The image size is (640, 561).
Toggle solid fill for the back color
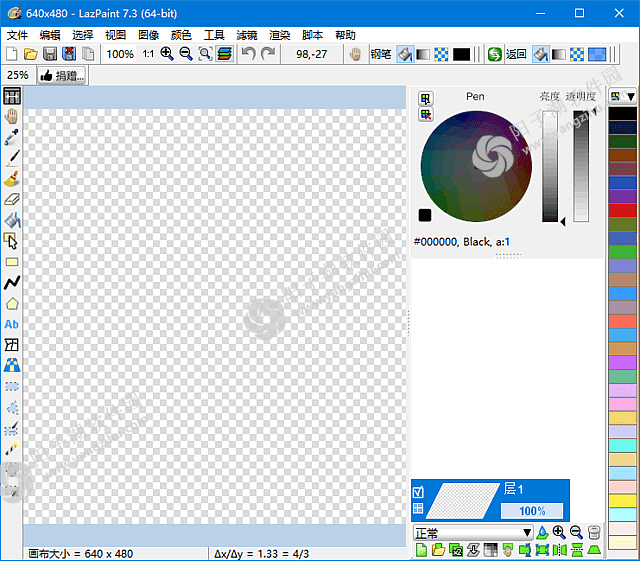click(x=540, y=54)
